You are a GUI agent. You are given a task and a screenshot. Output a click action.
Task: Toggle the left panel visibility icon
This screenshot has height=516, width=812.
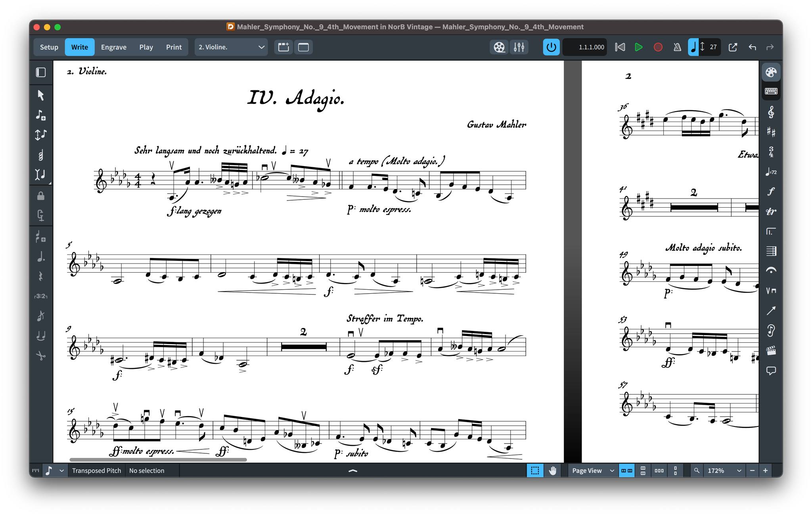(x=41, y=73)
